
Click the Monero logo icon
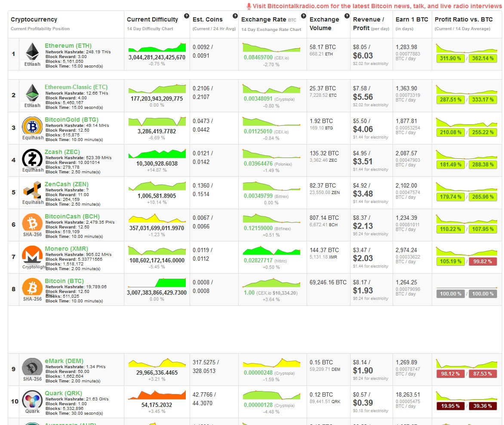[x=32, y=254]
